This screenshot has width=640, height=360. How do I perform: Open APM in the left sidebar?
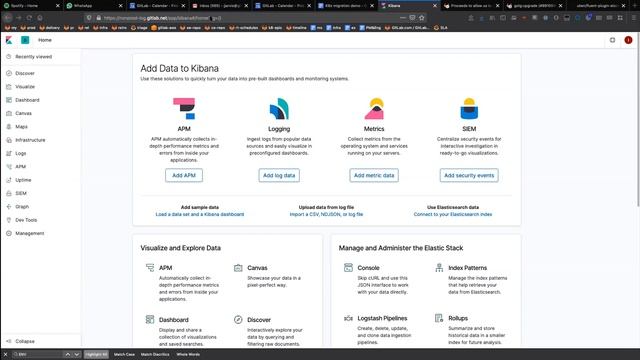(20, 167)
